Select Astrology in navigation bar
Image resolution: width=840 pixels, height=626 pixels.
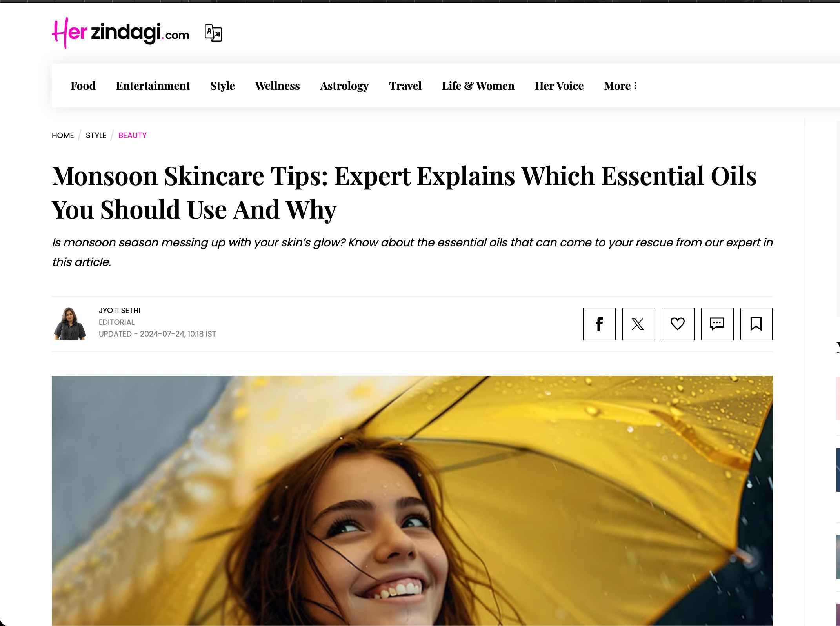344,86
